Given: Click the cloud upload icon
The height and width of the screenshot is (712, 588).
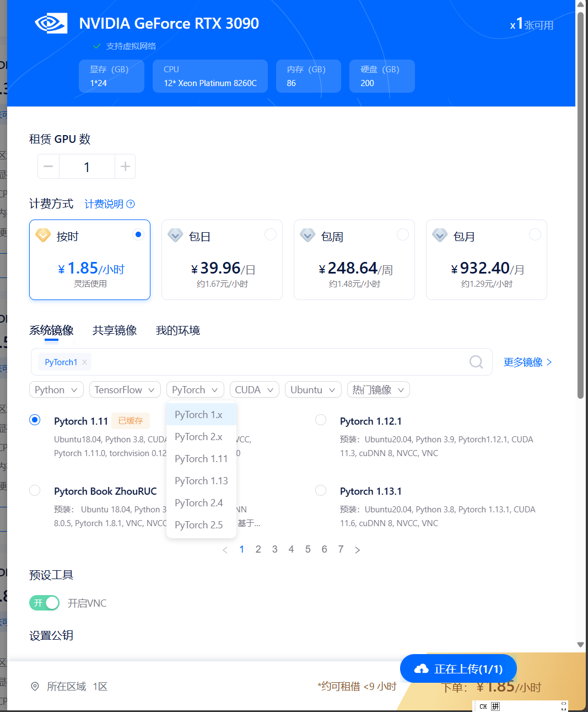Looking at the screenshot, I should click(422, 669).
